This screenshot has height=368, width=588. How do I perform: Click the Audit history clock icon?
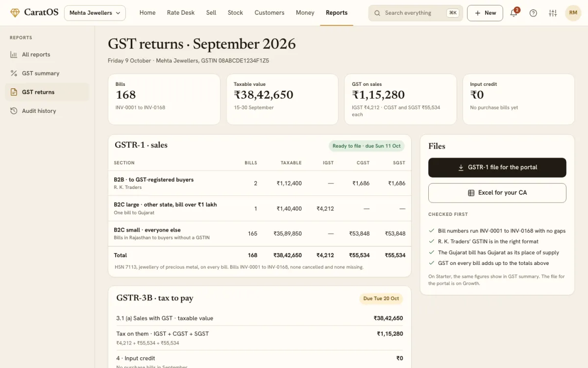(x=14, y=111)
